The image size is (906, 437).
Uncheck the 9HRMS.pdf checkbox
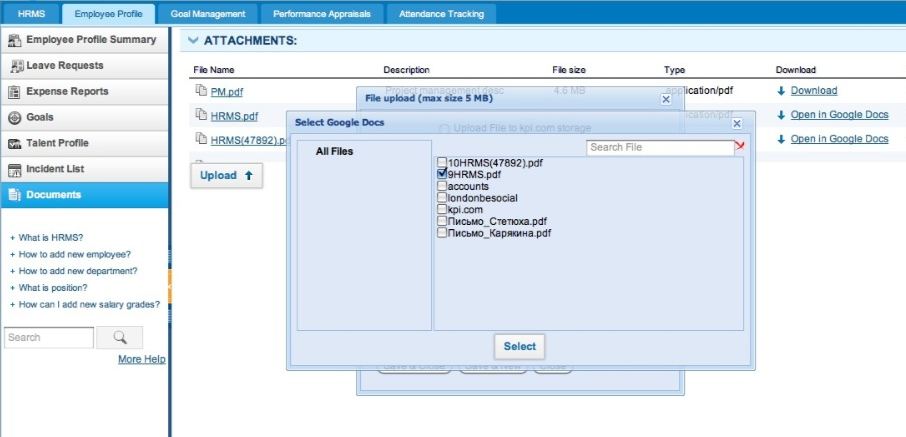(x=442, y=173)
